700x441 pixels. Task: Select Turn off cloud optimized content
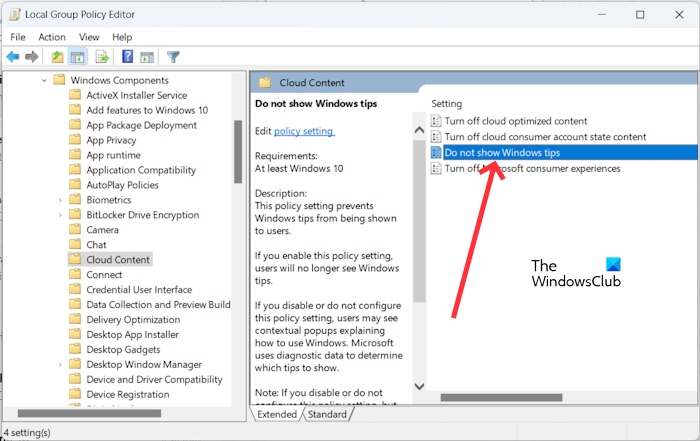pyautogui.click(x=516, y=121)
